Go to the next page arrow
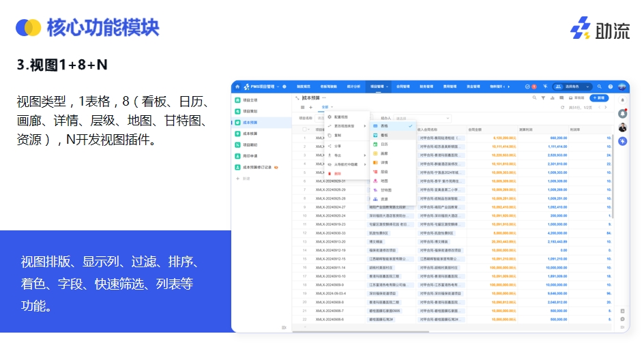Viewport: 644px width, 351px height. (x=604, y=108)
